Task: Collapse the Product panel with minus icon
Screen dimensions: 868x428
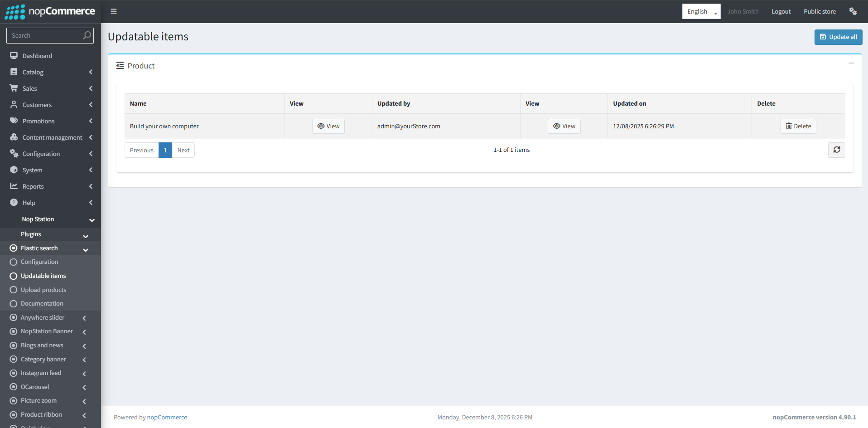Action: pyautogui.click(x=851, y=63)
